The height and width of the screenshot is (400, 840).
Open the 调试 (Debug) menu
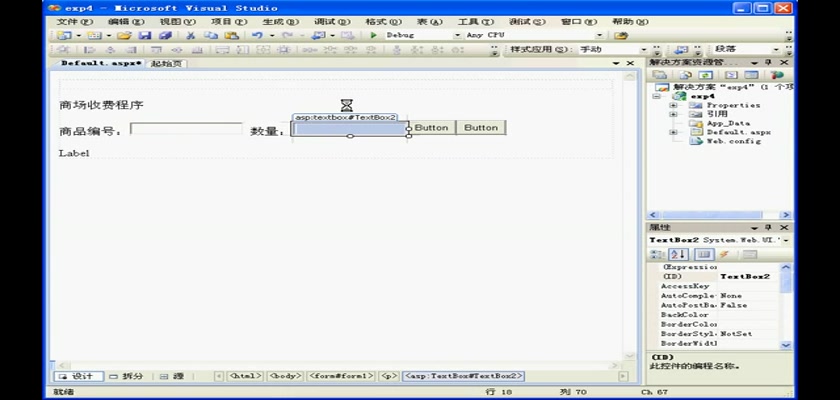[x=326, y=21]
